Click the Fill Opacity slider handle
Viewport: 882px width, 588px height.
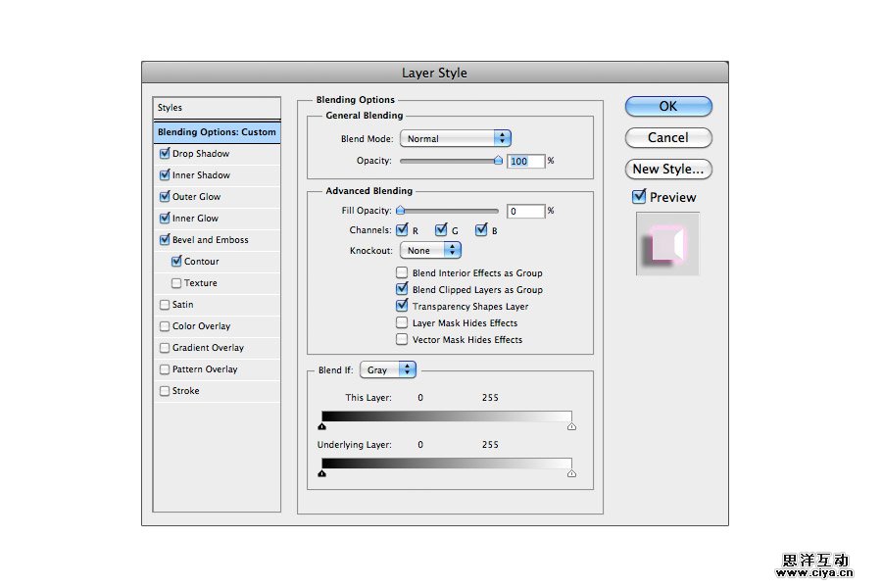(401, 211)
